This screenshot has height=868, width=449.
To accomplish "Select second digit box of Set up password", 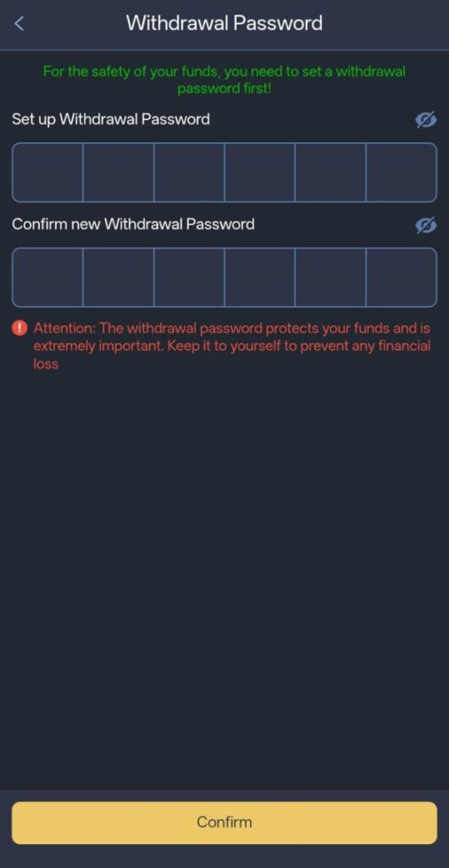I will pyautogui.click(x=119, y=172).
